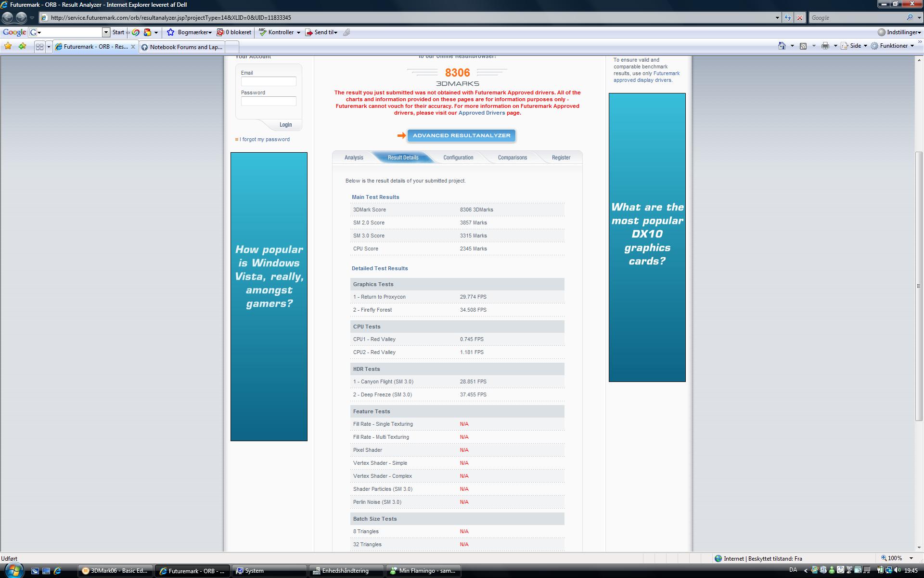Switch to the Analysis tab
The width and height of the screenshot is (924, 578).
coord(354,158)
